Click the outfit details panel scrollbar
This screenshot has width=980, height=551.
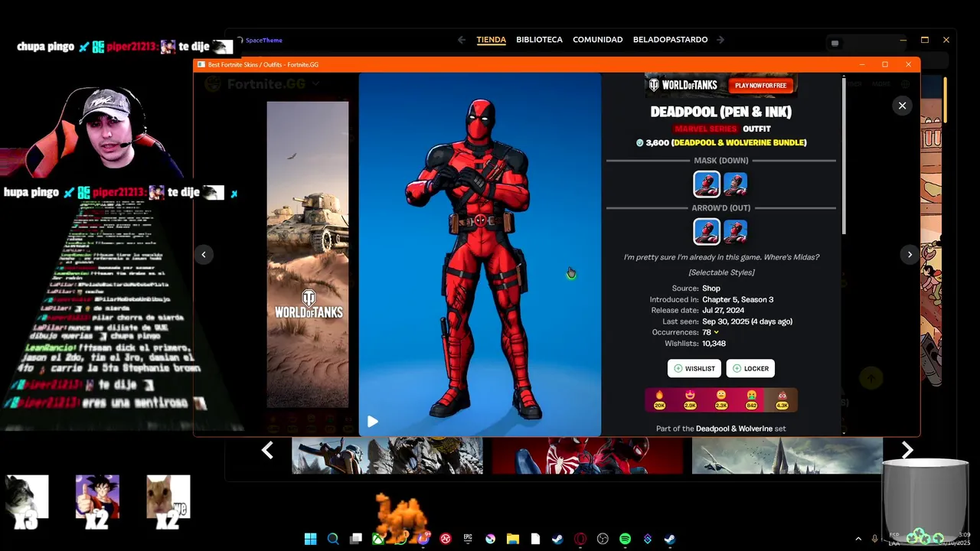pos(844,157)
